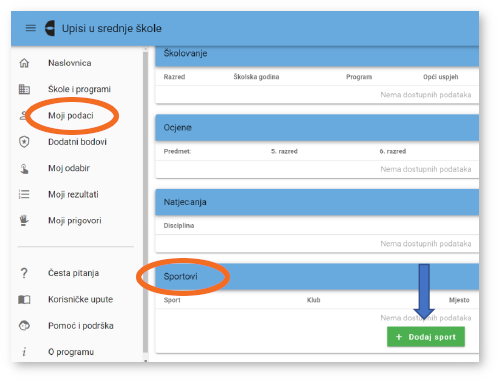The height and width of the screenshot is (381, 498).
Task: Click the 5. razred column header
Action: click(x=284, y=151)
